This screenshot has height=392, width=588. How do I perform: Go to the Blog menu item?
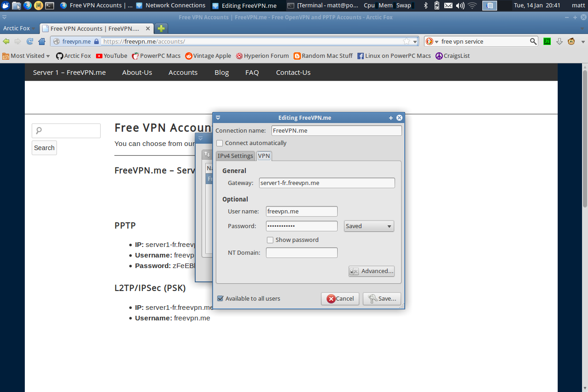tap(221, 73)
